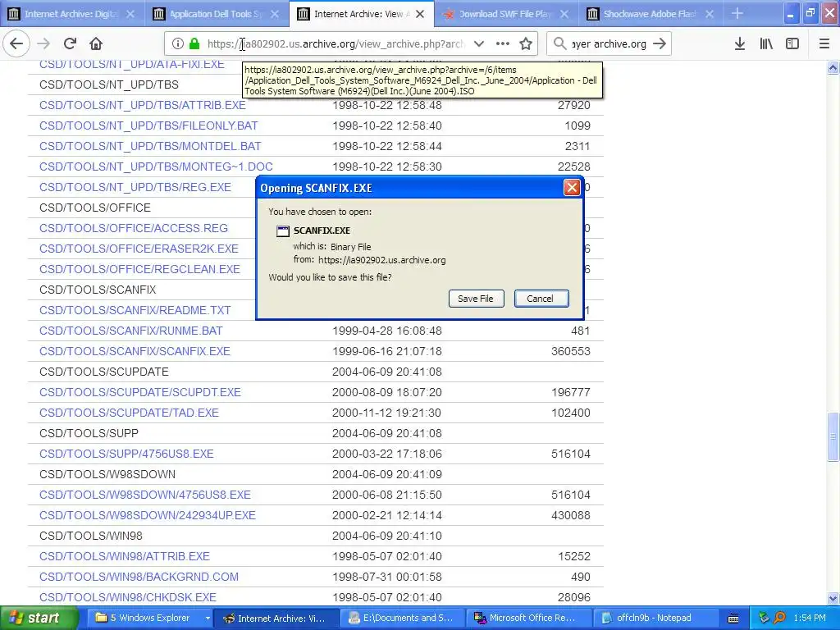Bookmark this page with the star
Image resolution: width=840 pixels, height=630 pixels.
click(x=526, y=44)
